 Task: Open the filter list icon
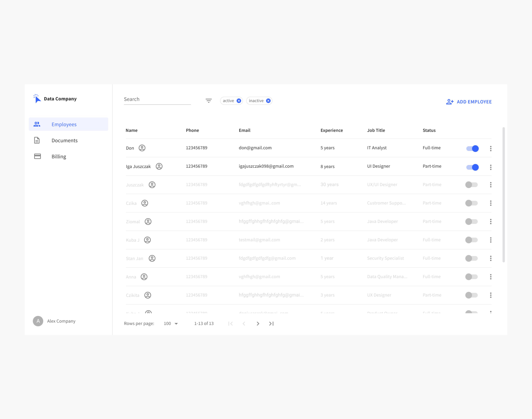pos(208,101)
